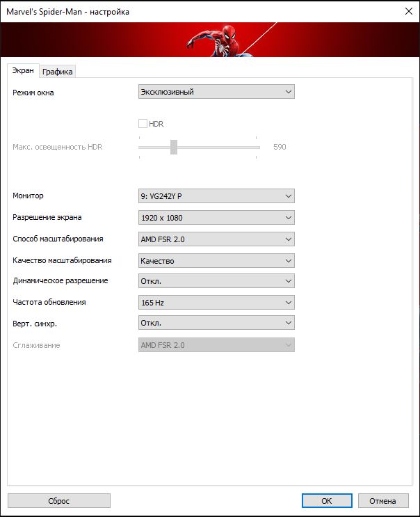Expand the Динамическое разрешение dropdown
Screen dimensions: 420x517
(x=216, y=281)
